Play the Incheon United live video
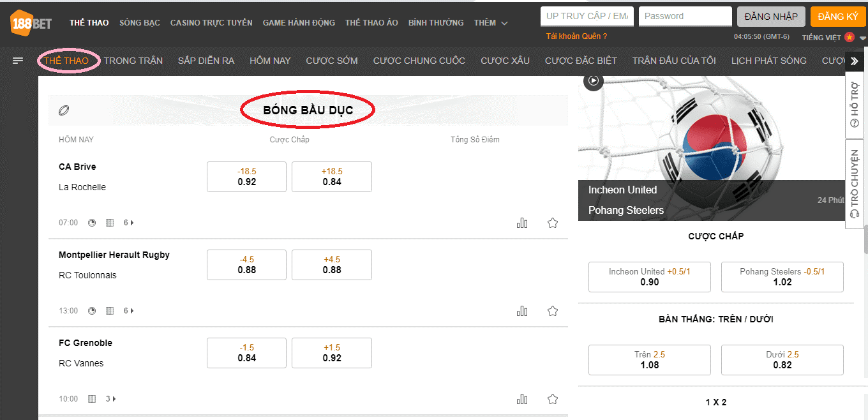Screen dimensions: 868x420 (x=594, y=80)
